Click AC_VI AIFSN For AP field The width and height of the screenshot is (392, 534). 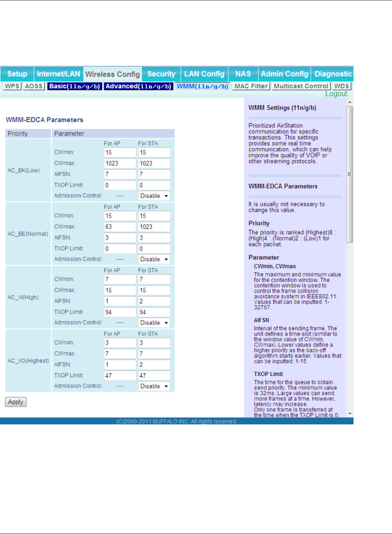(x=120, y=301)
